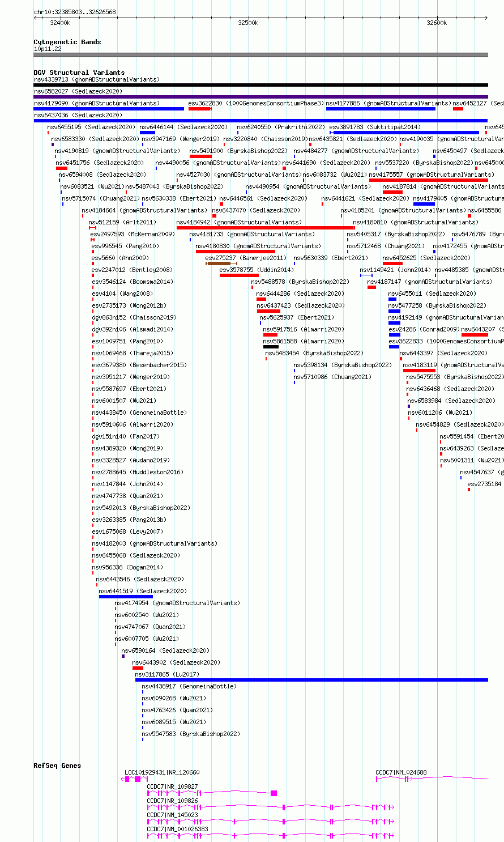The image size is (504, 842).
Task: Click the red nsv4183119 variant bar
Action: pyautogui.click(x=419, y=371)
